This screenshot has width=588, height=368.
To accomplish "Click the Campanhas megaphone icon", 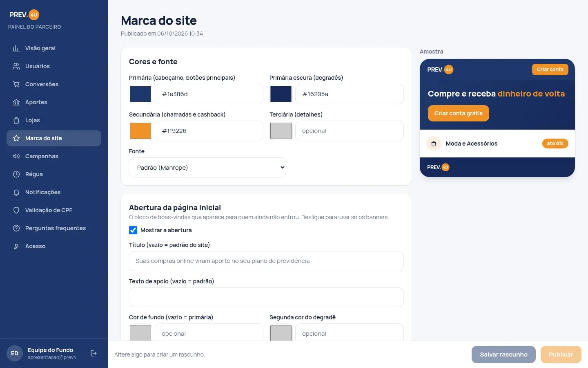I will (x=16, y=156).
